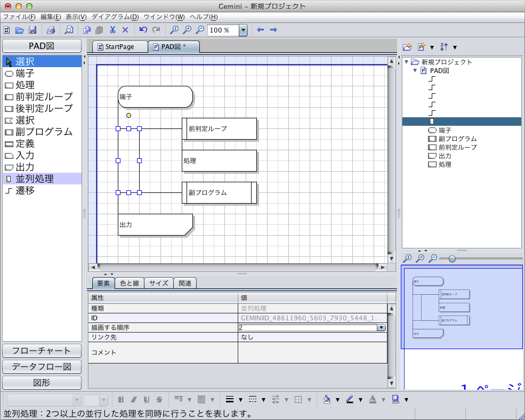Click the canvas vertical scrollbar down arrow
This screenshot has height=420, width=525.
tap(391, 259)
